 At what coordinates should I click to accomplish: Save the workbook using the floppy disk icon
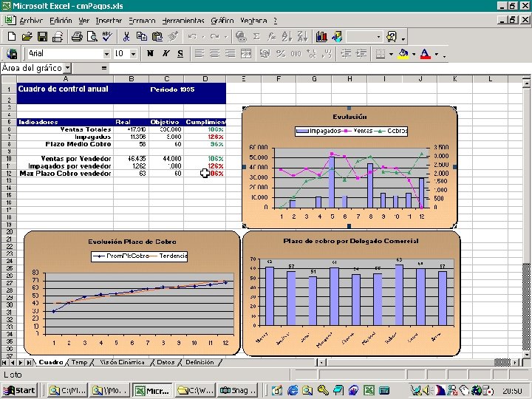pyautogui.click(x=42, y=36)
